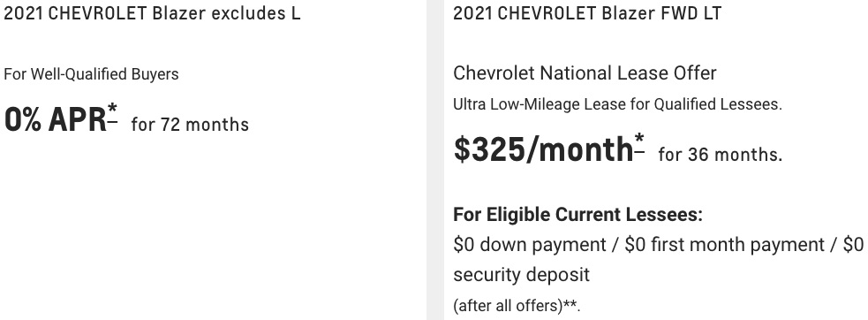Screen dimensions: 868x320
Task: Click the Ultra Low-Mileage Lease subtitle
Action: pyautogui.click(x=617, y=104)
